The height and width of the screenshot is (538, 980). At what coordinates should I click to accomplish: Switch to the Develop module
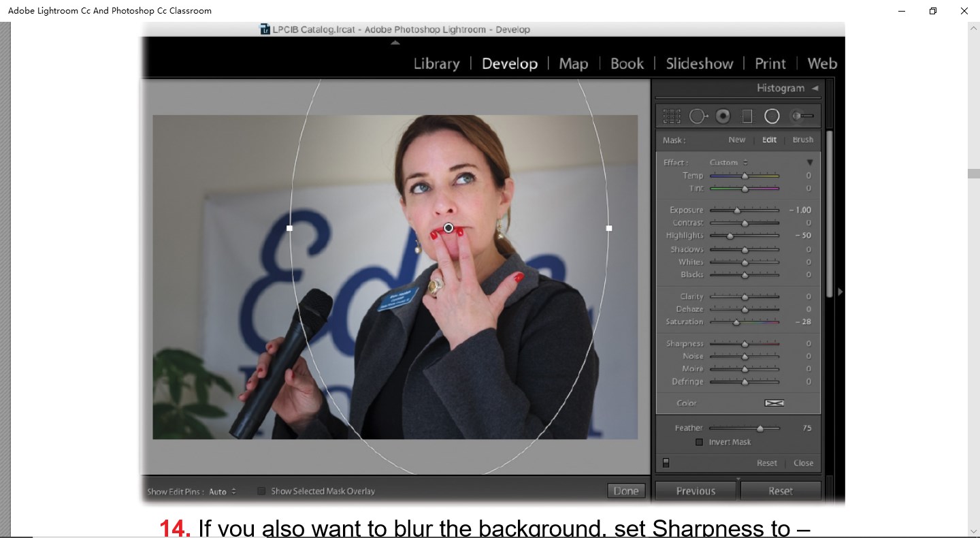(510, 63)
